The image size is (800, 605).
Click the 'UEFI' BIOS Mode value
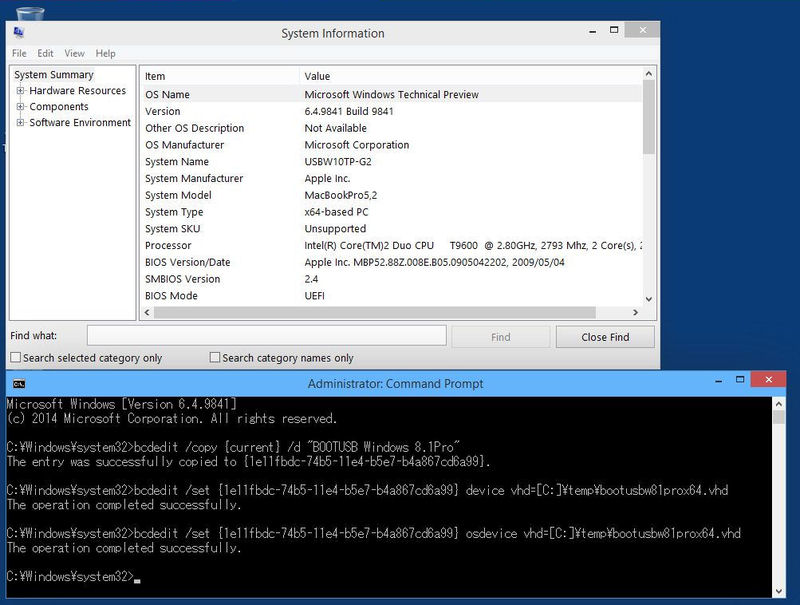[314, 296]
